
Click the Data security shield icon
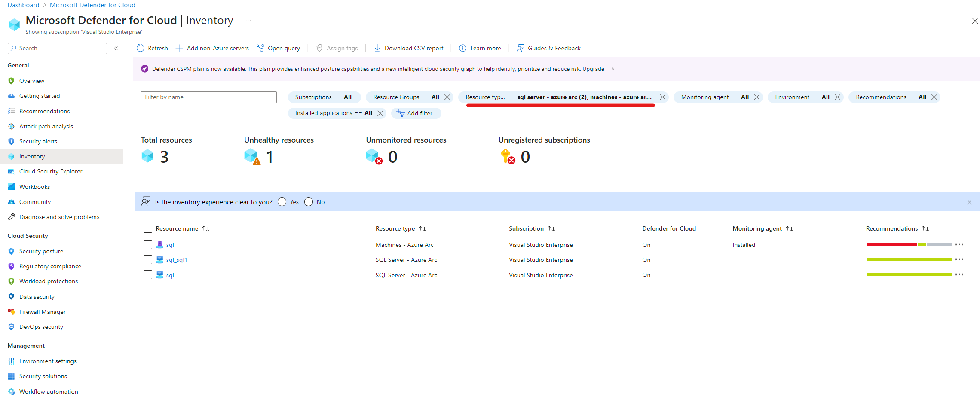coord(12,297)
